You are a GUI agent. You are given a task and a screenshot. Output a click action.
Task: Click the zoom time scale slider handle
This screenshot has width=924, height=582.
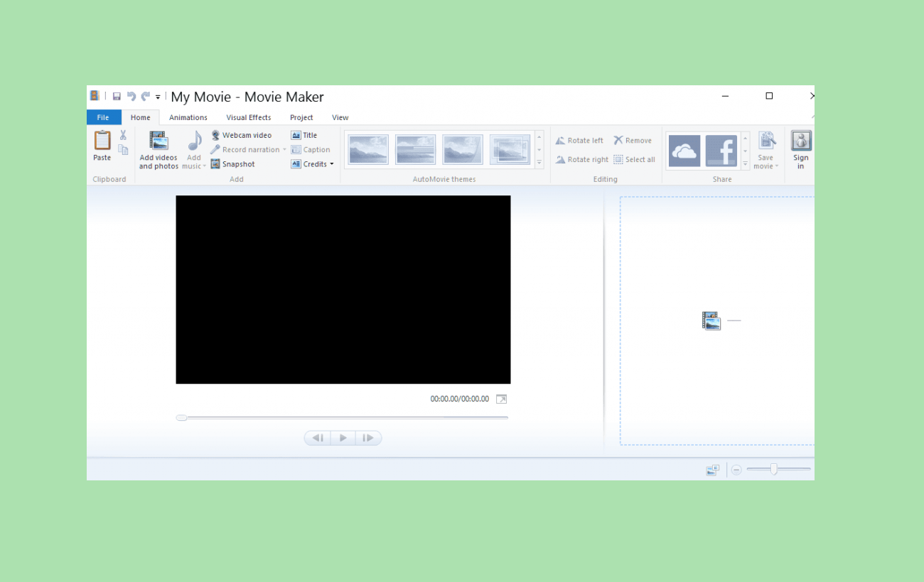click(773, 469)
